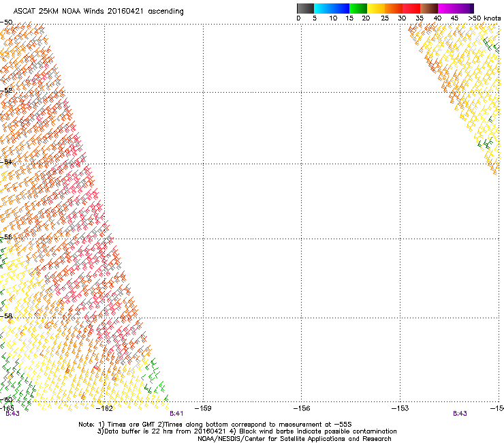504x443 pixels.
Task: Click the '40' label under the color legend
Action: click(x=437, y=18)
